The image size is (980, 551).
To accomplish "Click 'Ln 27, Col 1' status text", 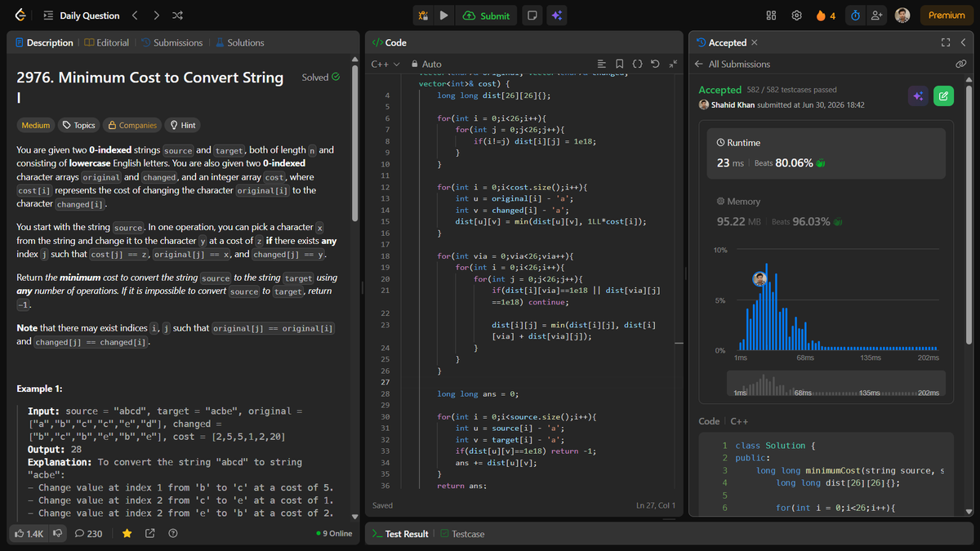I will pyautogui.click(x=657, y=506).
